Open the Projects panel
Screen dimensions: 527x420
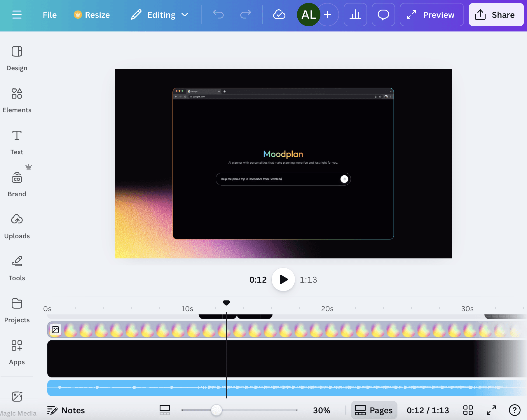tap(17, 311)
